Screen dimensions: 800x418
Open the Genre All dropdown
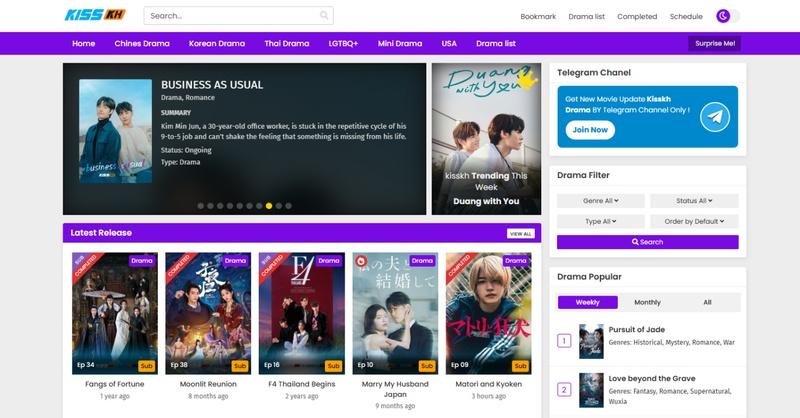(601, 201)
